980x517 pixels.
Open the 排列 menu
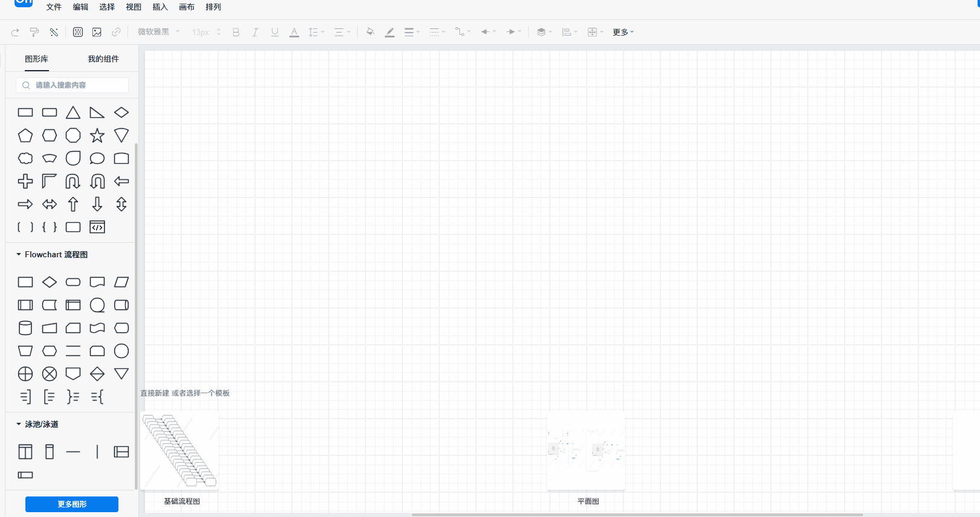tap(213, 7)
